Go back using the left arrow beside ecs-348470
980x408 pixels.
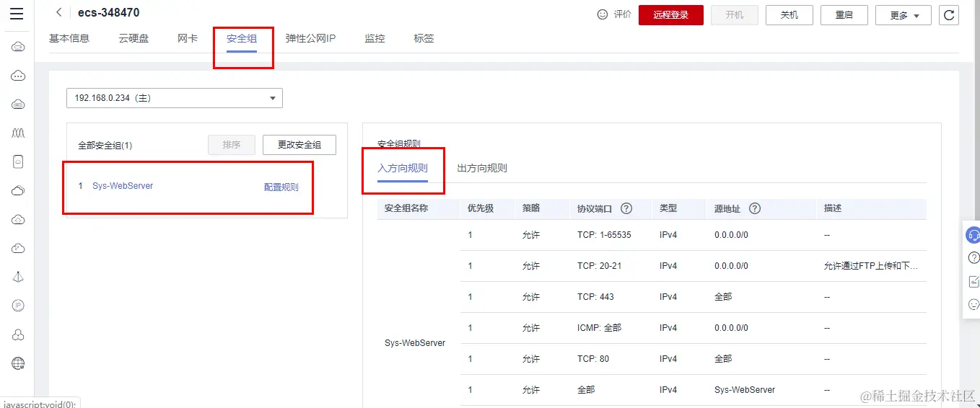(58, 12)
